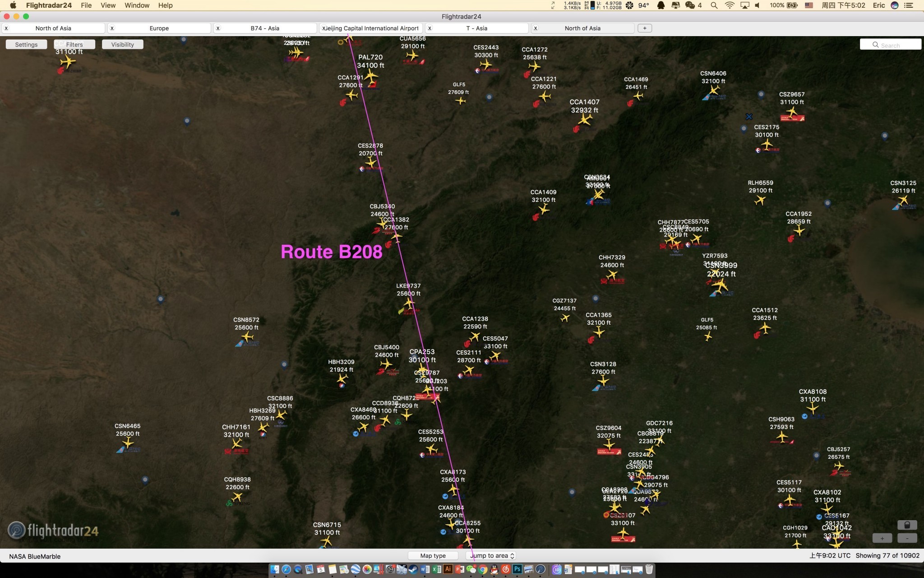
Task: Open Siri from the menu bar
Action: (895, 5)
